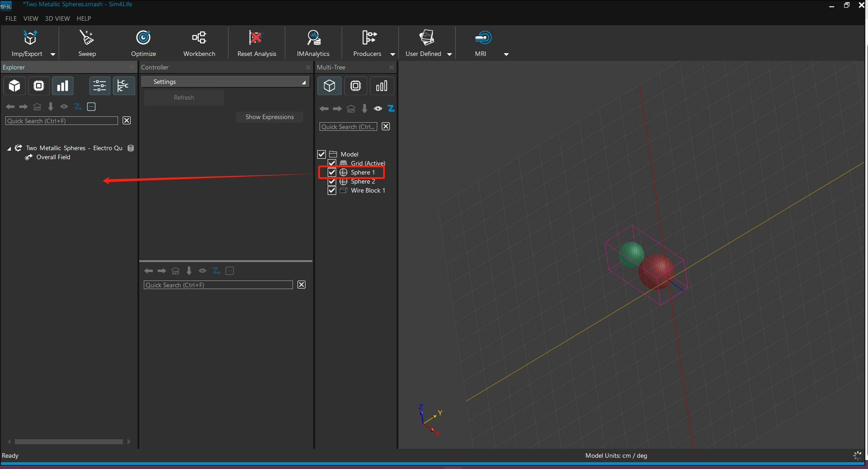The height and width of the screenshot is (469, 868).
Task: Click the Multi-Tree model cube icon
Action: pyautogui.click(x=329, y=86)
